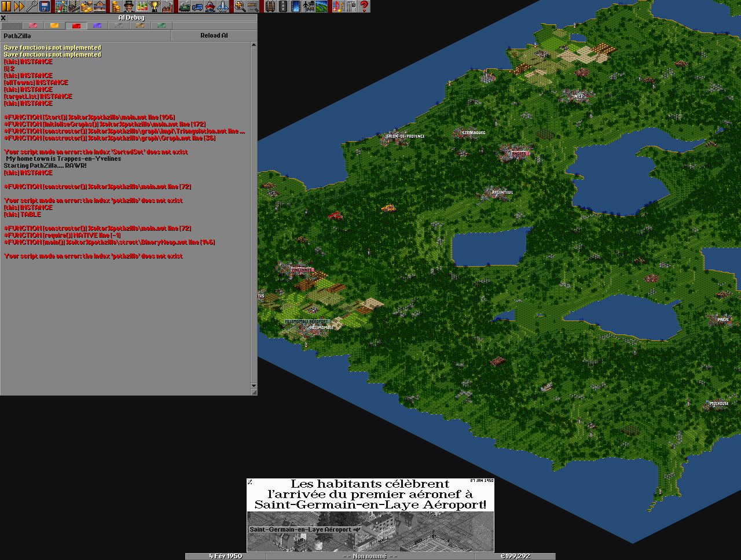Open game options via the wrench icon
Screen dimensions: 741x560
tap(32, 6)
